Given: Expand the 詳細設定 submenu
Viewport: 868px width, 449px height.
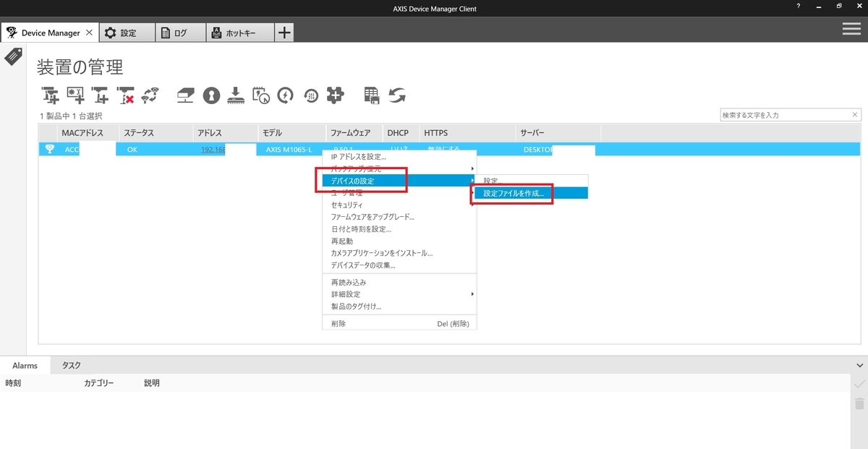Looking at the screenshot, I should click(399, 294).
